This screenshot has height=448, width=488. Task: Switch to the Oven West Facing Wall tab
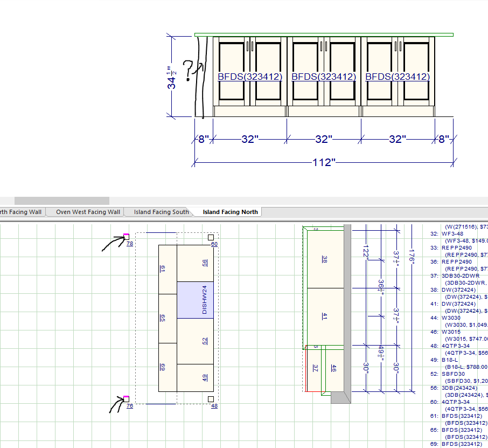pyautogui.click(x=88, y=212)
